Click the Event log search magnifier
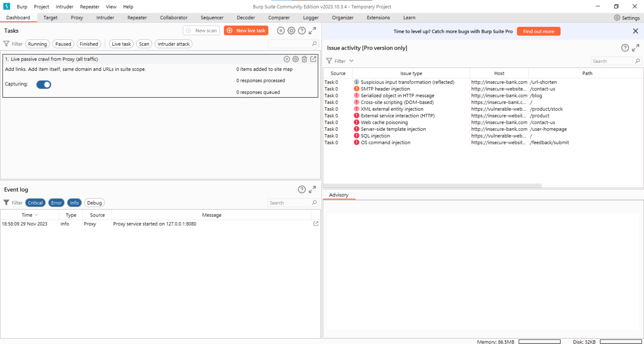 point(314,203)
